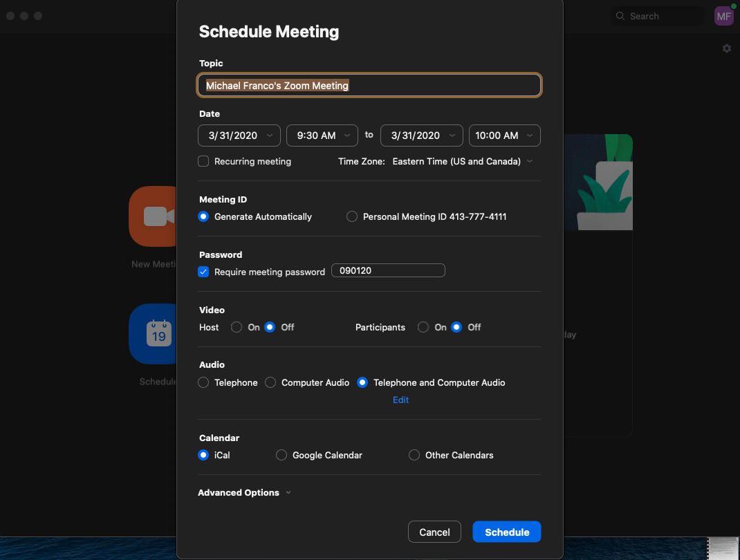This screenshot has height=560, width=740.
Task: Open the start date dropdown
Action: (x=239, y=136)
